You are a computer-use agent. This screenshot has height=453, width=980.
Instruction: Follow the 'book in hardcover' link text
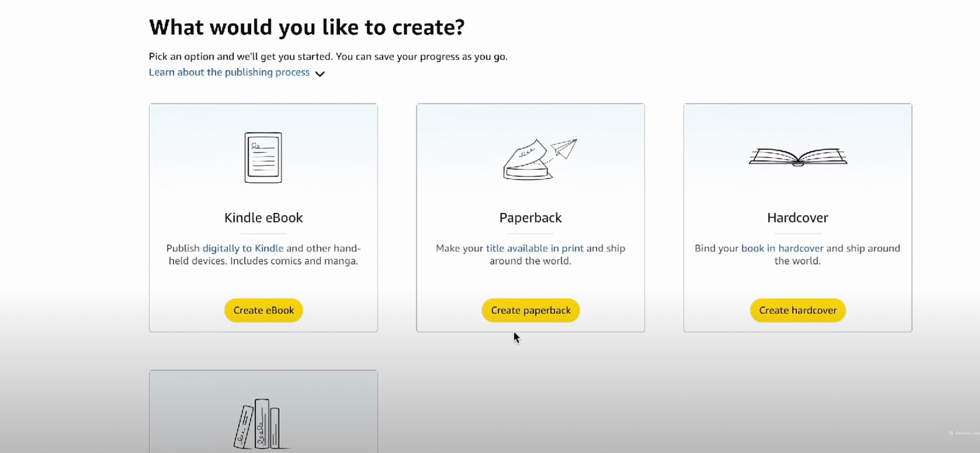coord(782,248)
